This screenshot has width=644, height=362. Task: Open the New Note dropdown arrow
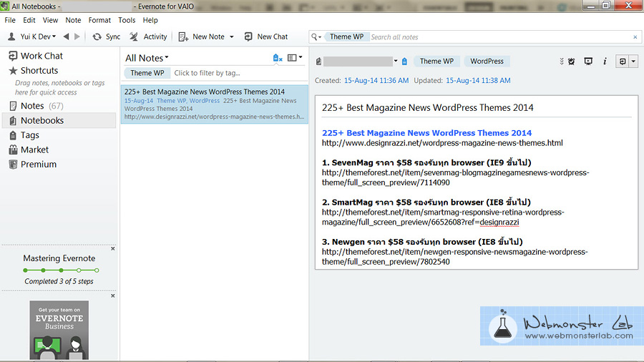tap(232, 37)
